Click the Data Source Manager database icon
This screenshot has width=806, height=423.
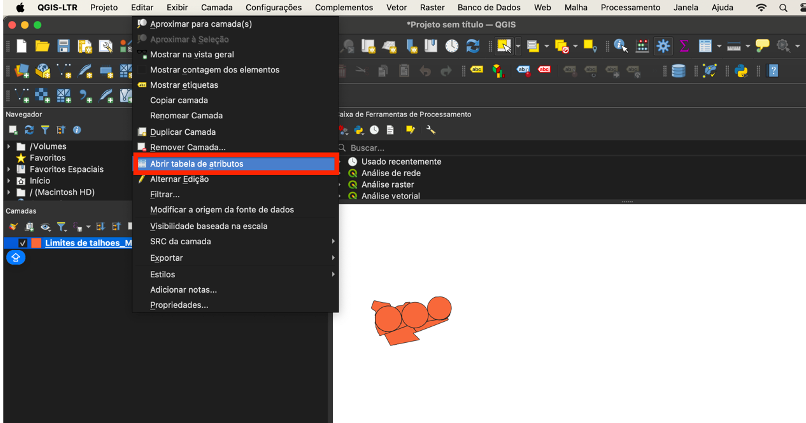pos(679,71)
